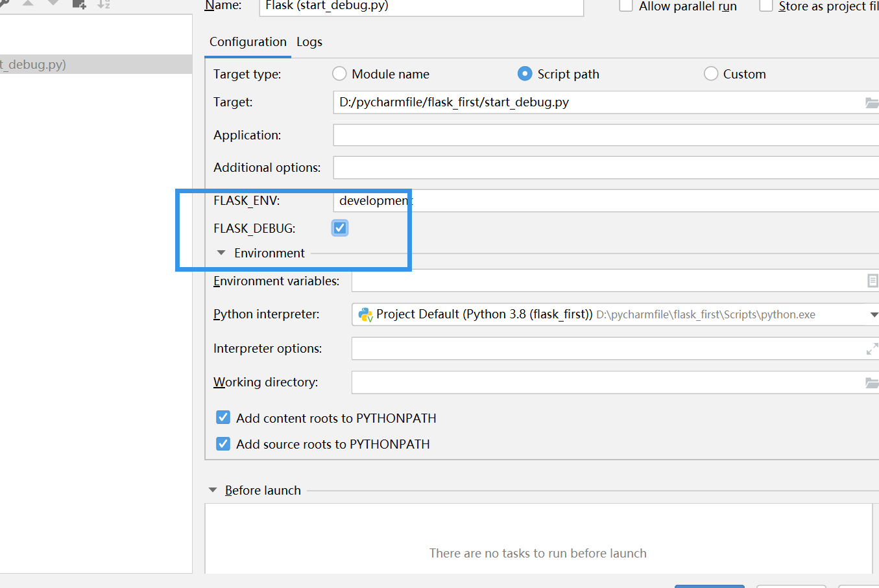Click the FLASK_ENV field containing development
The width and height of the screenshot is (879, 588).
coord(606,200)
